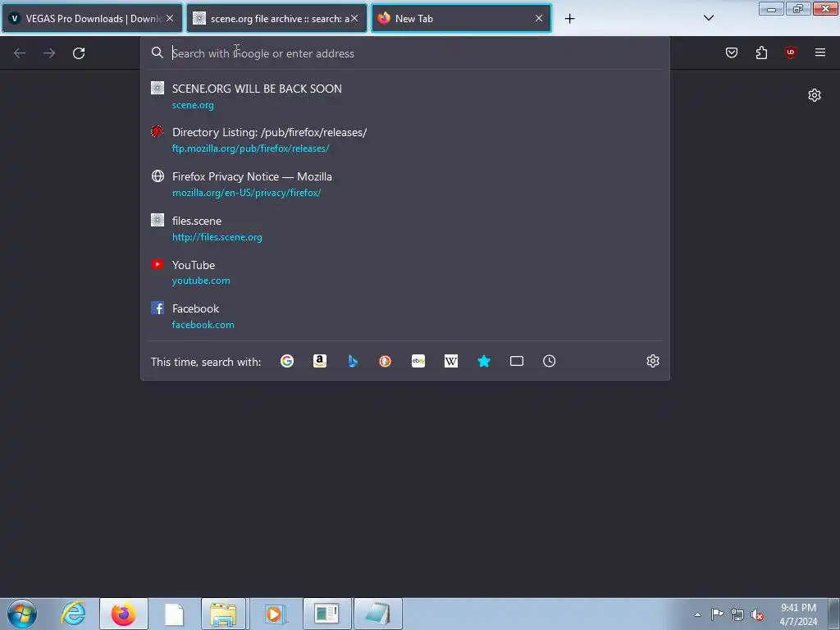Click the Google search engine icon

[286, 361]
